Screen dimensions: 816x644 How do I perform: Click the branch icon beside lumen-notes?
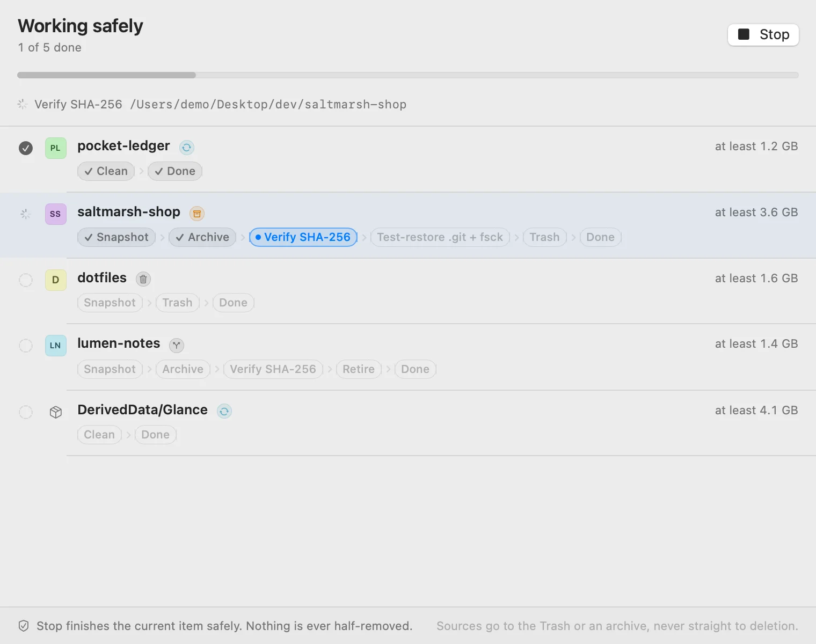click(177, 345)
